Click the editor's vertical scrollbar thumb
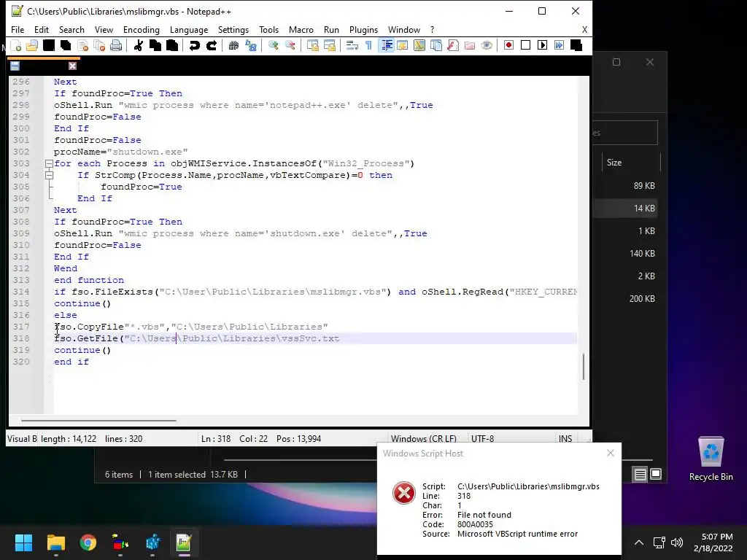Viewport: 747px width, 560px height. tap(584, 366)
